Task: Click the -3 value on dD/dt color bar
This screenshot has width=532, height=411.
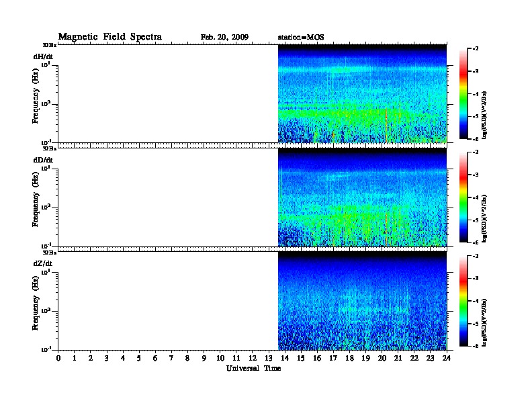Action: 476,175
